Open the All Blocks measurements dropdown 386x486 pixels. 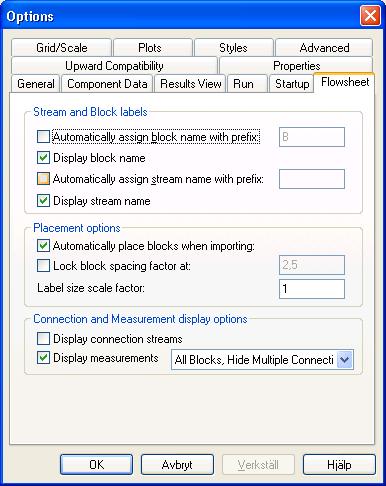coord(345,360)
